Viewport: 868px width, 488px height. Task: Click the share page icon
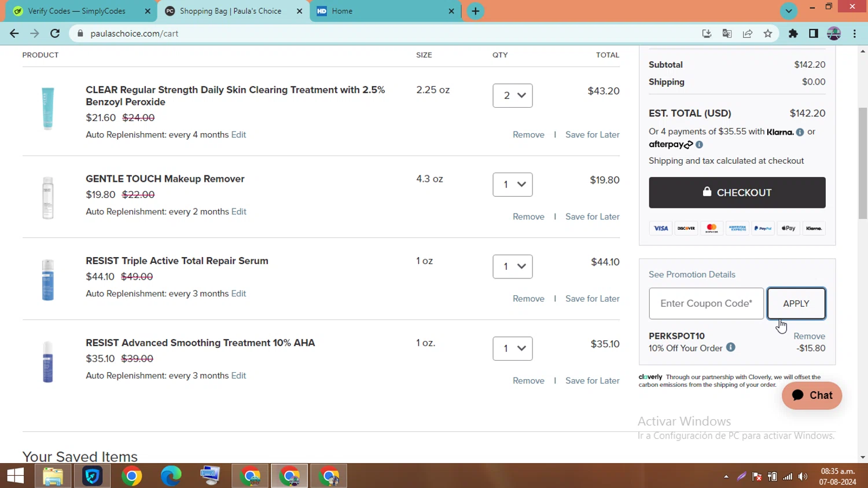[748, 34]
